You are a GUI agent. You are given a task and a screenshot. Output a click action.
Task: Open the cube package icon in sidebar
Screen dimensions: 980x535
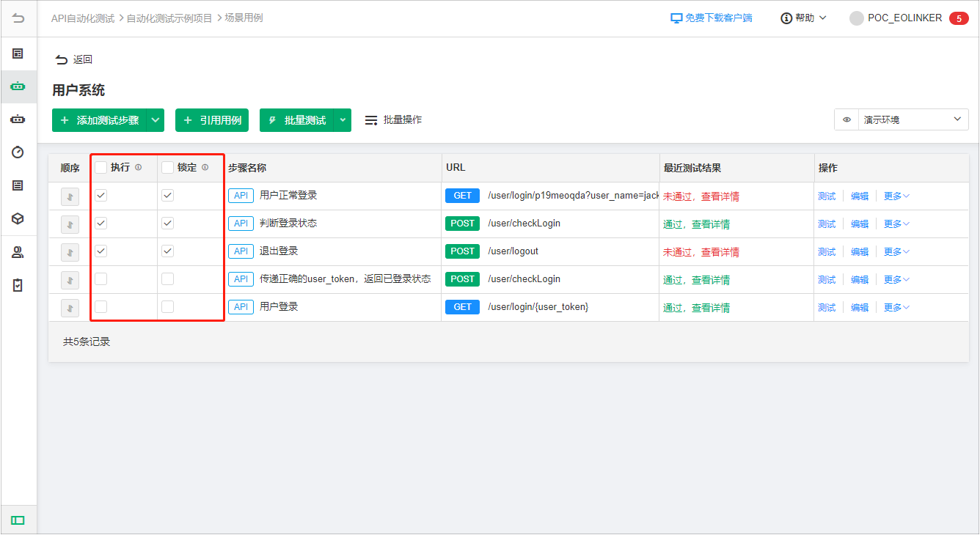(x=18, y=218)
